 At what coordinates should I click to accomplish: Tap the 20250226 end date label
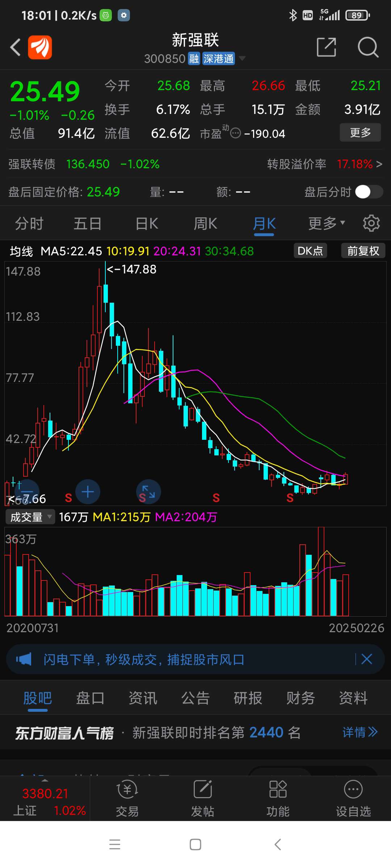tap(356, 628)
